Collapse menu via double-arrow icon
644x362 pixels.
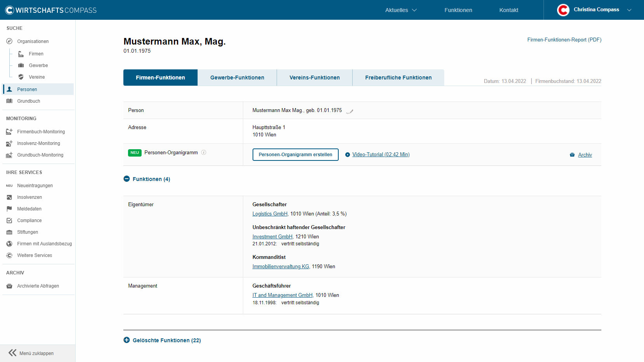[12, 353]
